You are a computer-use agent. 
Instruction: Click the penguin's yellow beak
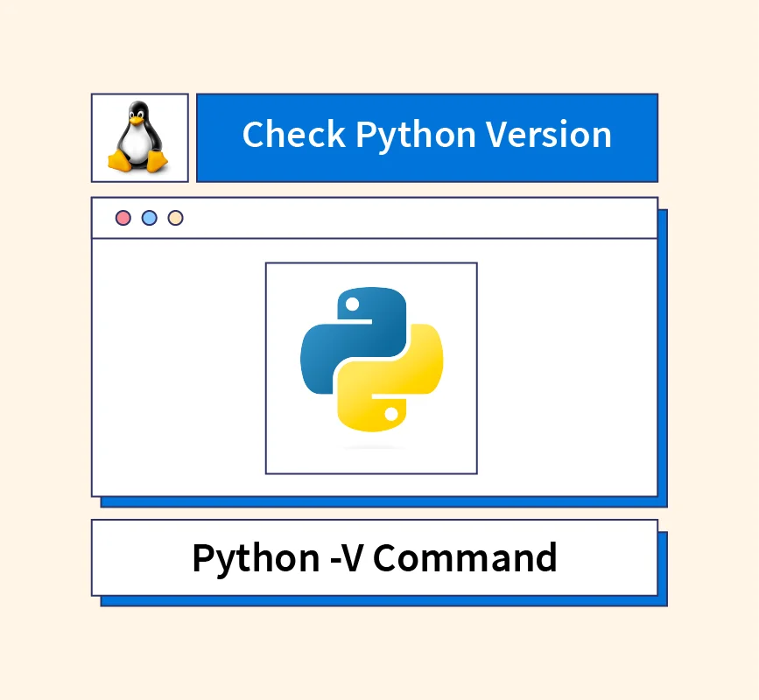point(137,120)
